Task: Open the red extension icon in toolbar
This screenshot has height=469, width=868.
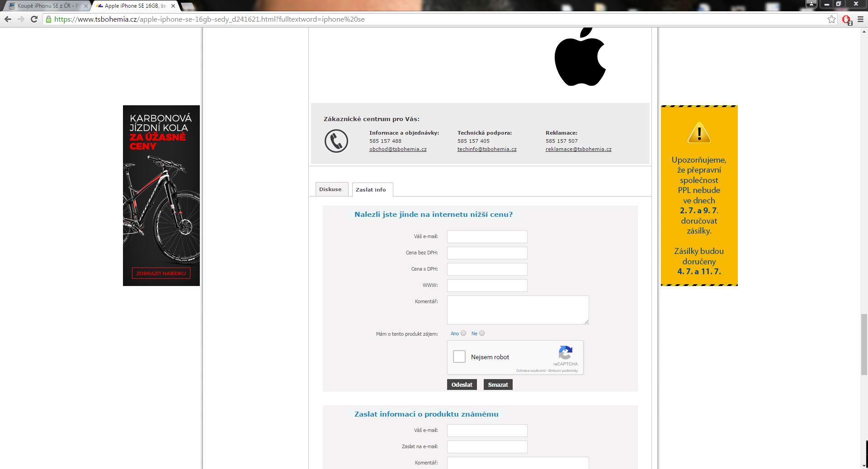Action: pyautogui.click(x=847, y=19)
